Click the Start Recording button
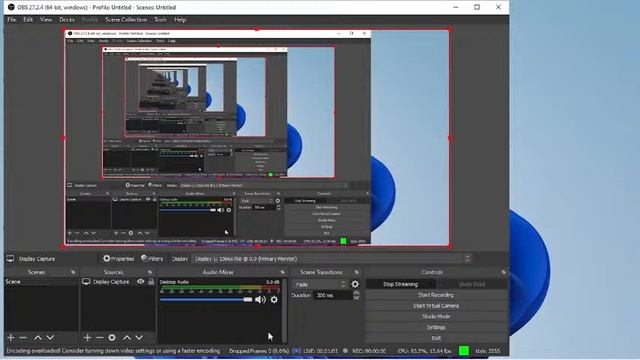640x360 pixels. point(436,295)
